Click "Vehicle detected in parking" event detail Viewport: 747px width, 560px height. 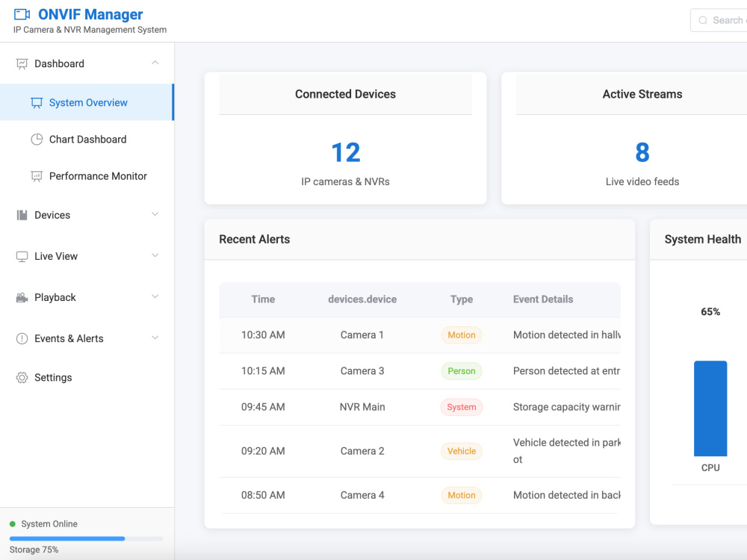(x=566, y=451)
